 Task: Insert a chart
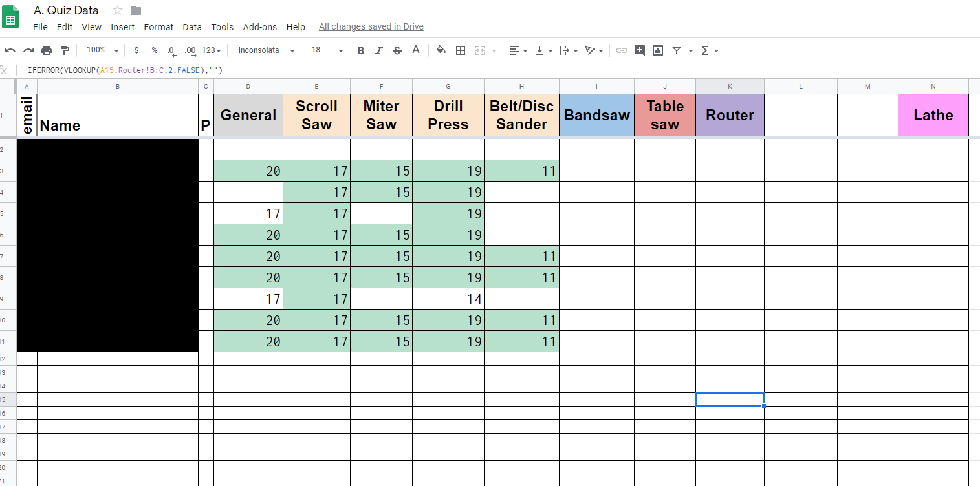coord(658,50)
